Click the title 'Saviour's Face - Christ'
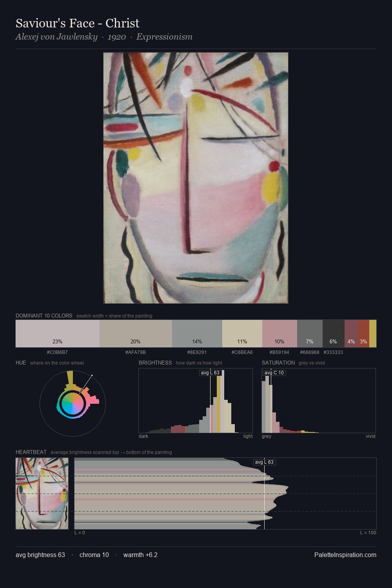 [78, 23]
